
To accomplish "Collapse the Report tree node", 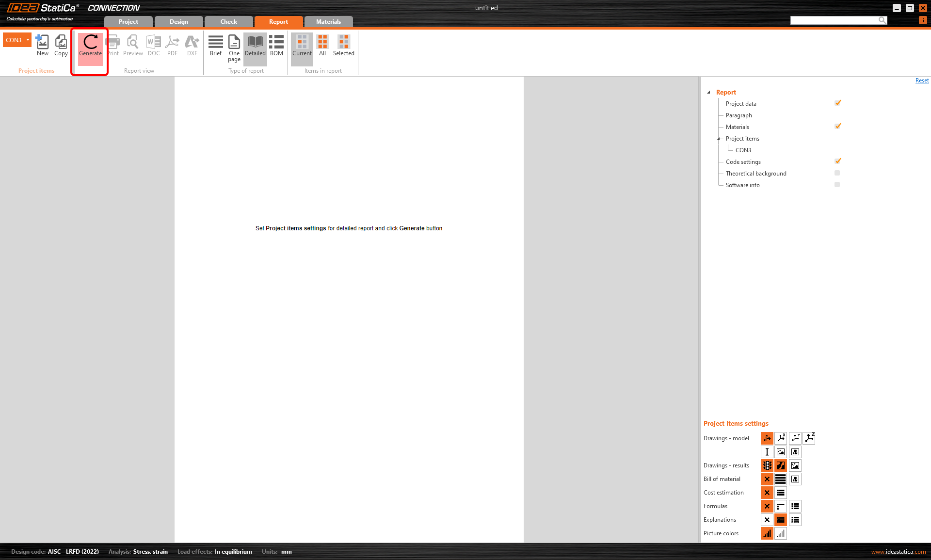I will [708, 92].
